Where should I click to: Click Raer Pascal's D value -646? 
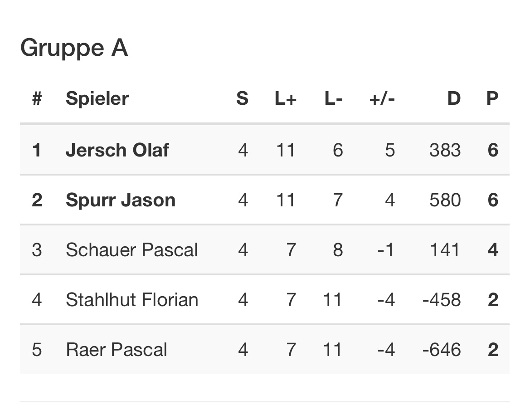[441, 350]
